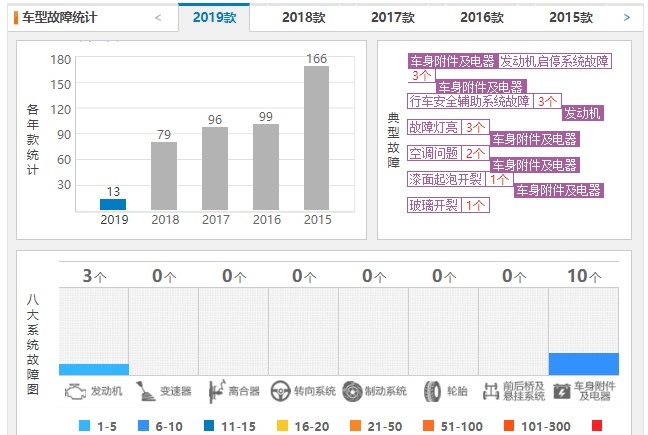
Task: Click the 2017 bar labeled 96
Action: coord(215,169)
